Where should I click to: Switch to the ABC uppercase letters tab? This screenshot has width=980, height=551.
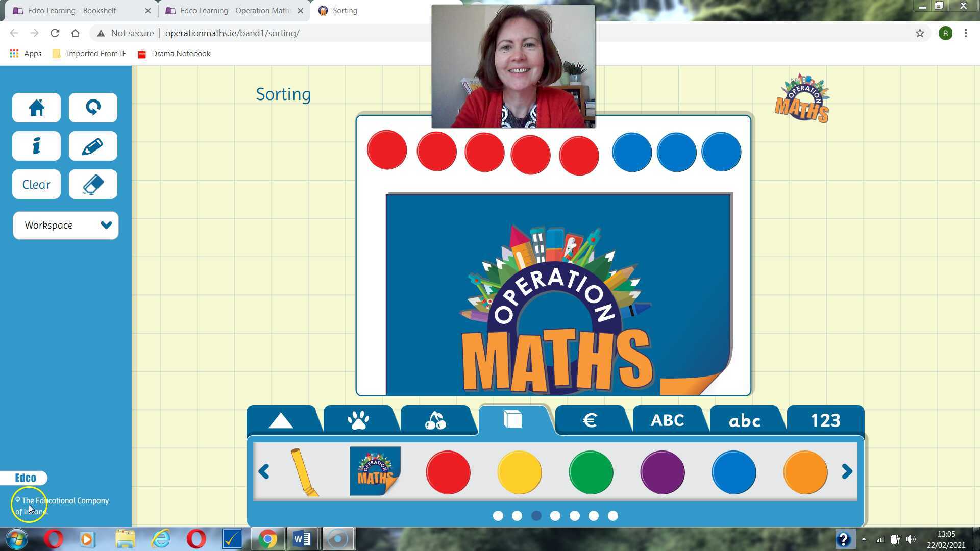tap(668, 420)
